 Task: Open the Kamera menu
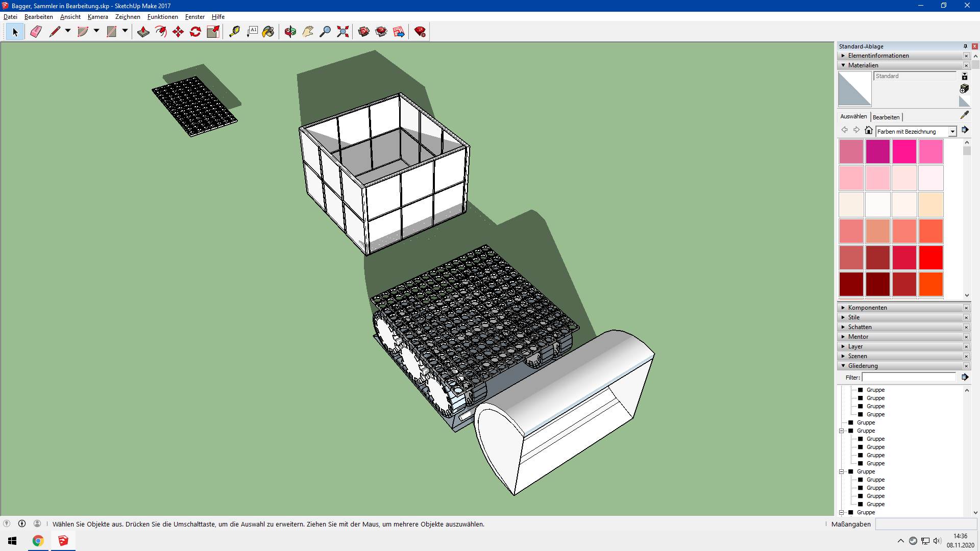point(97,17)
